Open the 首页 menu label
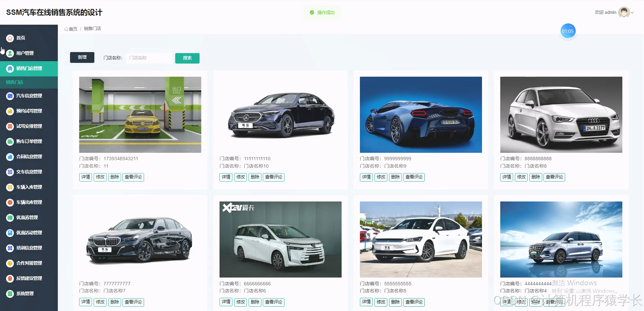The height and width of the screenshot is (311, 644). tap(21, 38)
